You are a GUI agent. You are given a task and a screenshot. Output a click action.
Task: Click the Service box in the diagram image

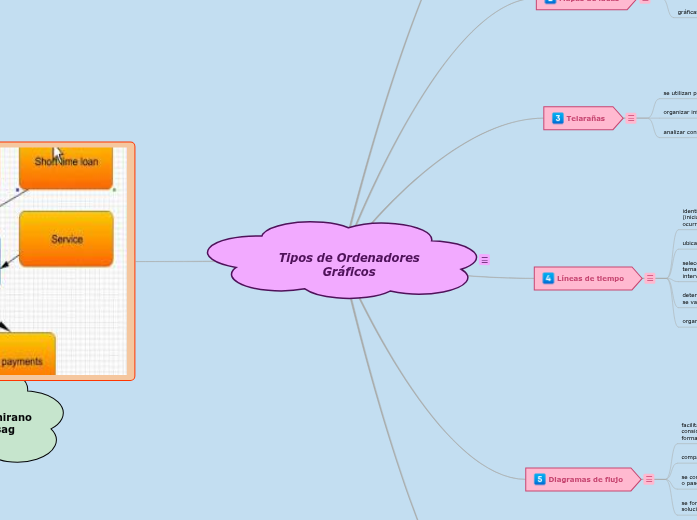point(66,239)
